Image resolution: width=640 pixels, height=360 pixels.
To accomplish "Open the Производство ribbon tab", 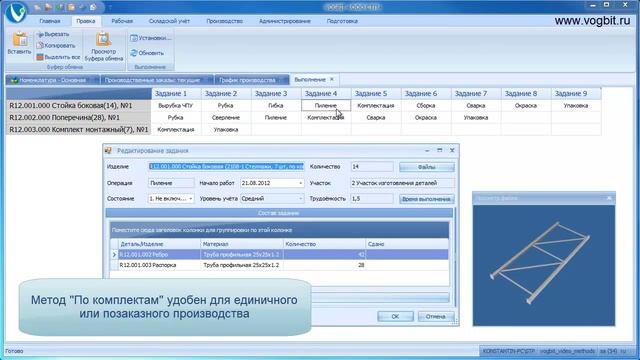I will click(224, 21).
